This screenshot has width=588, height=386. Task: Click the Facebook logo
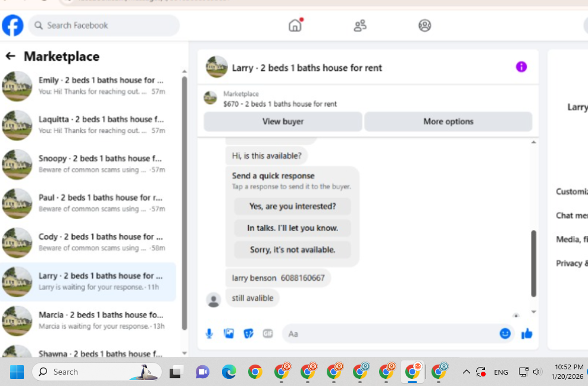pos(12,25)
